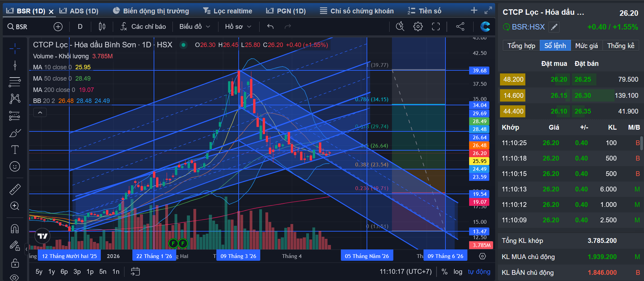Toggle percent scale mode

444,272
